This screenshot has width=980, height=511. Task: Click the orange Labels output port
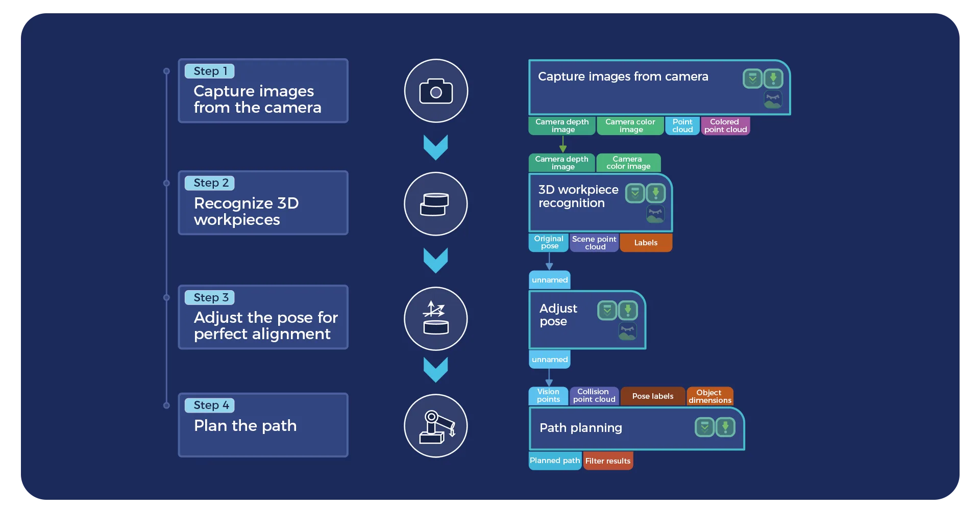[646, 243]
